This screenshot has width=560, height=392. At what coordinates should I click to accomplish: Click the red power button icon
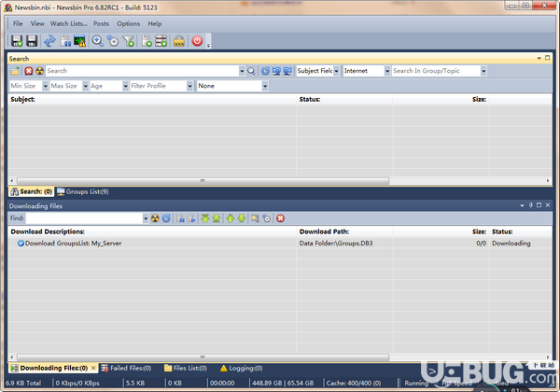point(197,41)
